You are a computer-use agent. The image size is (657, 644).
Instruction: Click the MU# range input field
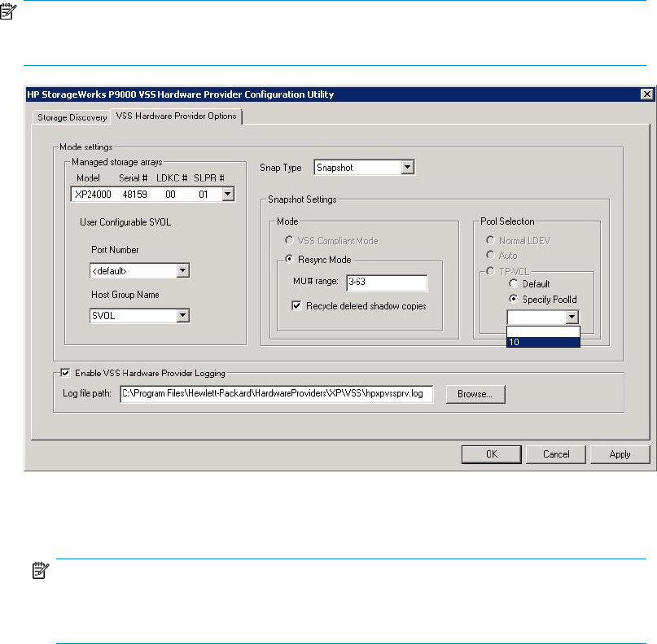[x=386, y=283]
